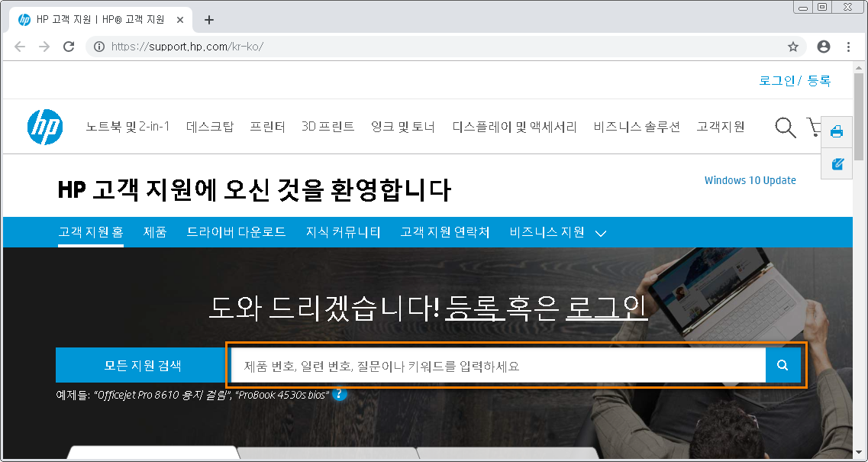
Task: Open the site search magnifier in header
Action: click(x=785, y=128)
